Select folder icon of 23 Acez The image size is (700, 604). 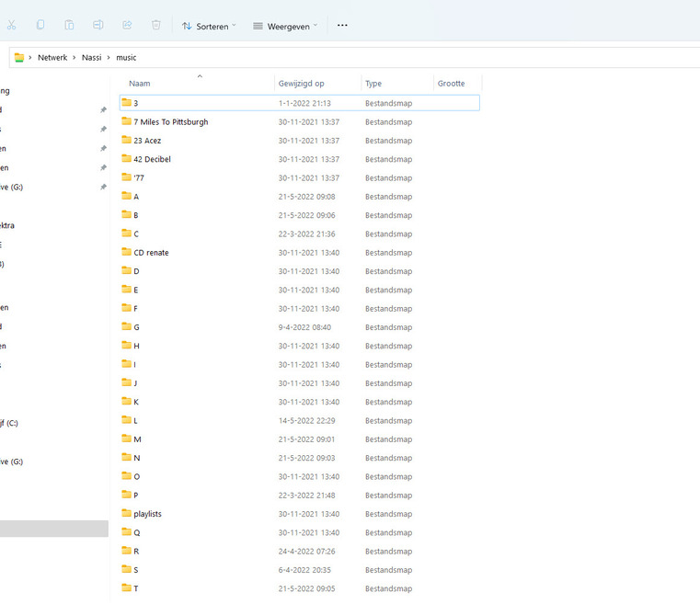[x=126, y=140]
